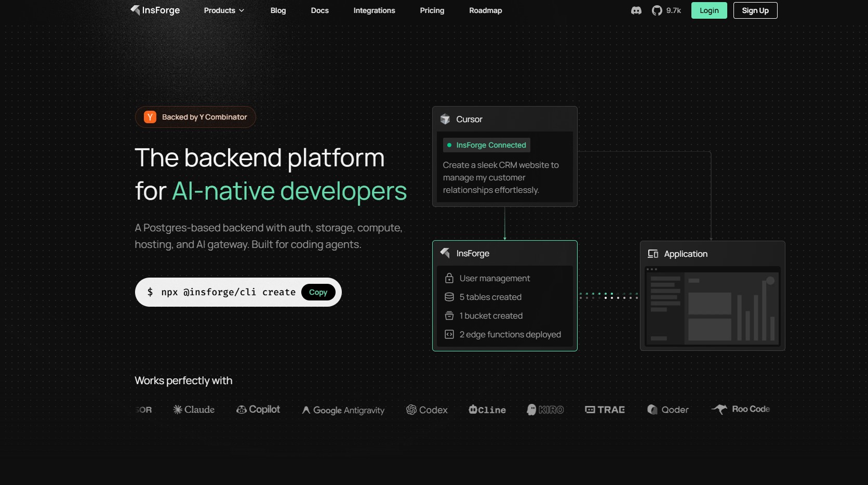Click the 'Cursor' card title
The width and height of the screenshot is (868, 485).
469,119
